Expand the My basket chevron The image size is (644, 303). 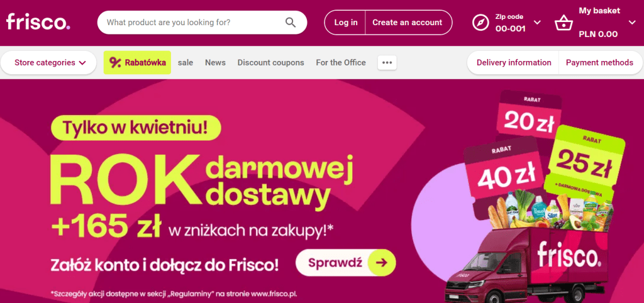(632, 22)
